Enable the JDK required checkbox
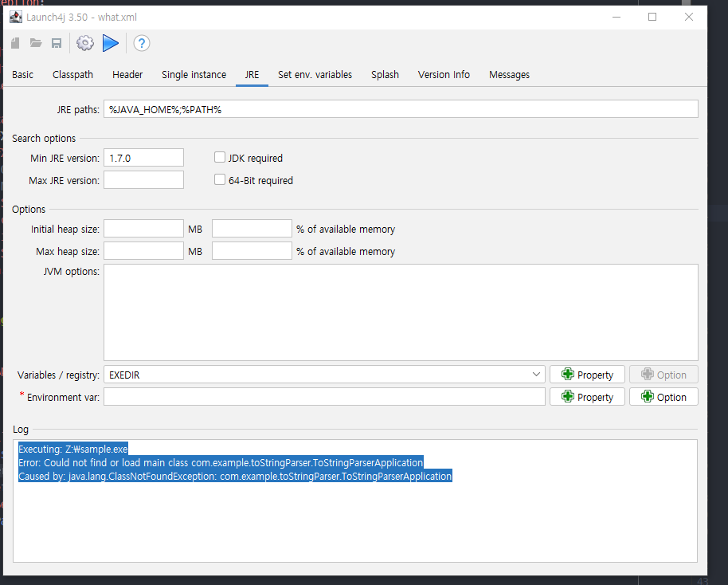The width and height of the screenshot is (728, 585). (x=220, y=158)
